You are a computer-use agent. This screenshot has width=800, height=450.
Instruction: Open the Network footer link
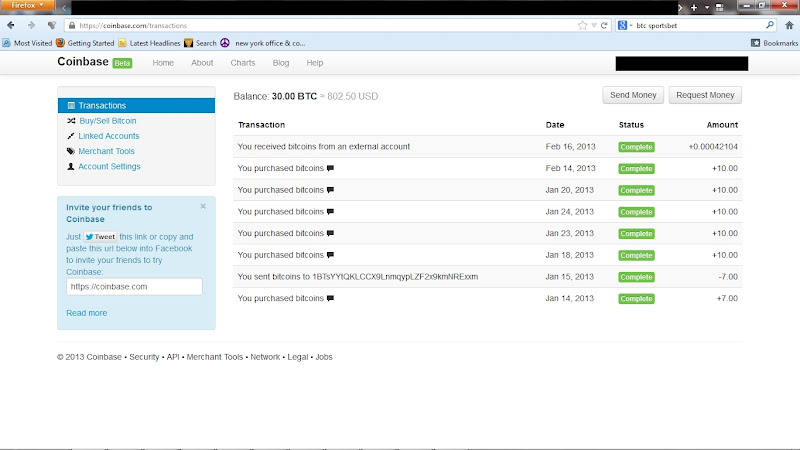[x=265, y=357]
